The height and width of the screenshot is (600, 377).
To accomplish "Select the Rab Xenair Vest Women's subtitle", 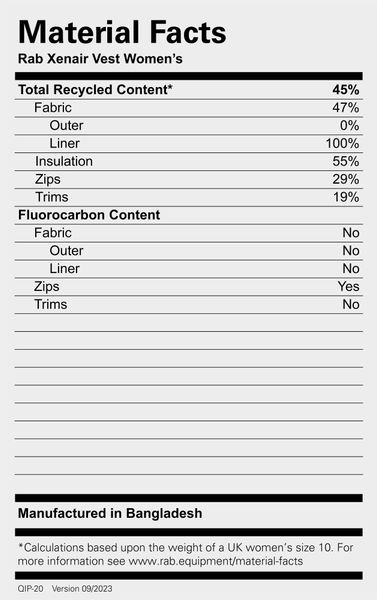I will tap(100, 59).
